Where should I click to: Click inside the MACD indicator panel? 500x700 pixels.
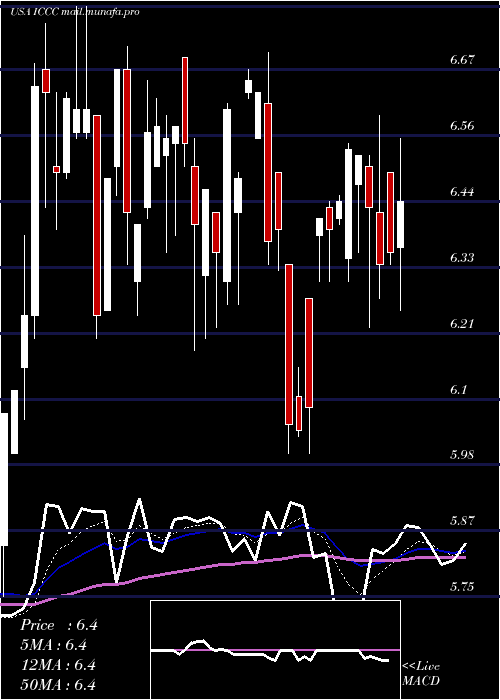click(x=275, y=650)
